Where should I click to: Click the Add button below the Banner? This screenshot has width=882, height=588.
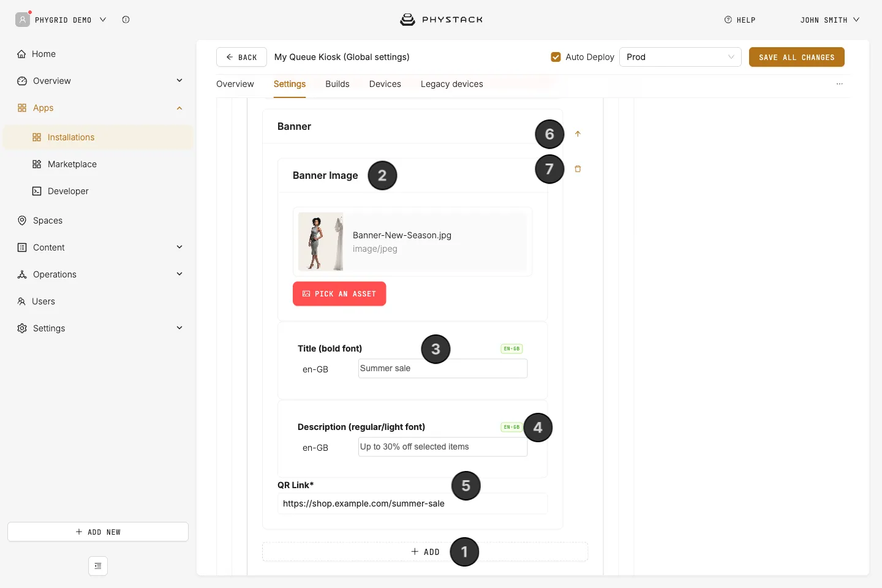coord(425,552)
